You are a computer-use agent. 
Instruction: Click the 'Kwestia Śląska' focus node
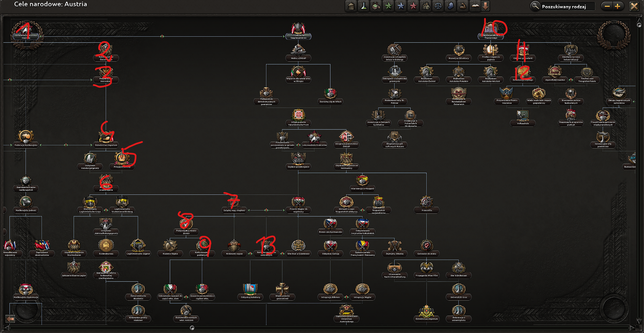[x=170, y=247]
